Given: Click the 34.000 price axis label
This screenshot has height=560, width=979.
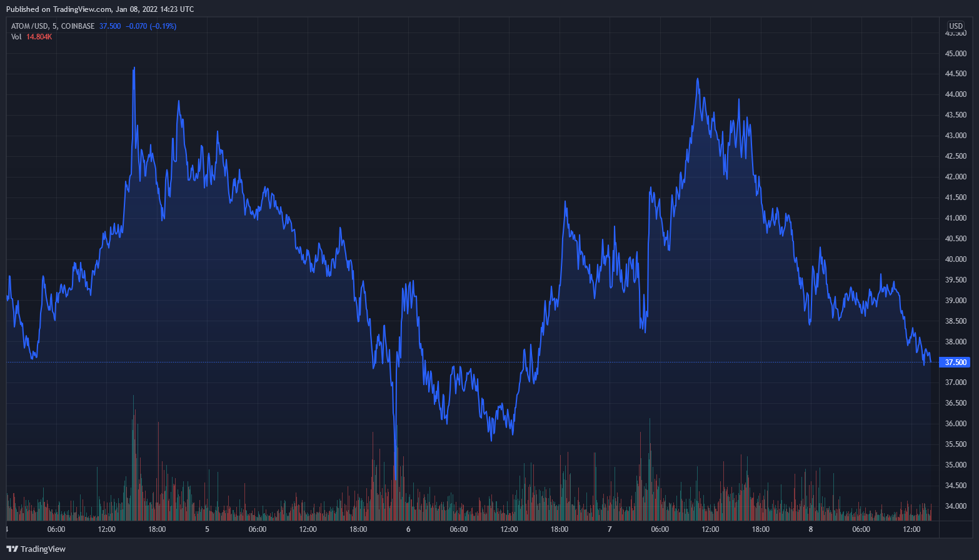Looking at the screenshot, I should click(x=956, y=506).
